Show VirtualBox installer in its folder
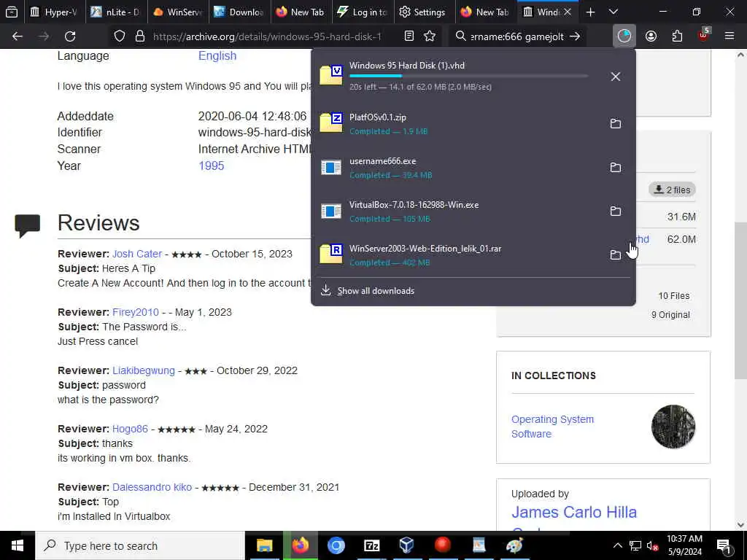 pos(616,211)
